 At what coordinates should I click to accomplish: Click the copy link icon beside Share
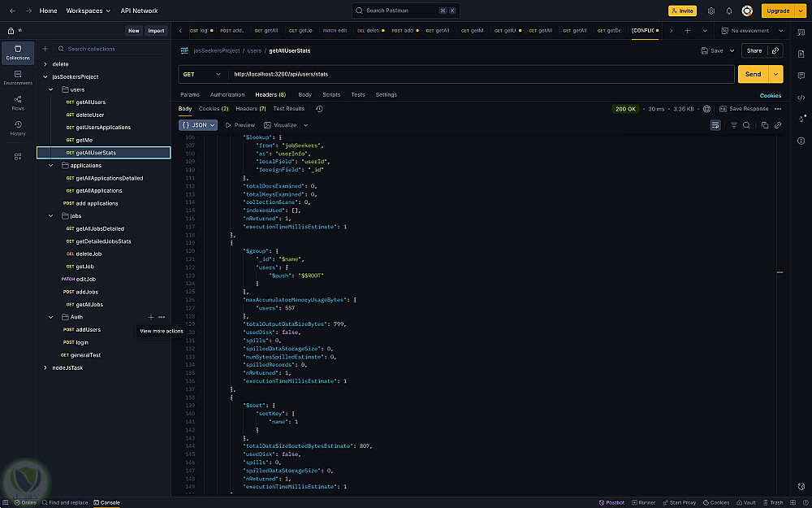click(x=775, y=50)
